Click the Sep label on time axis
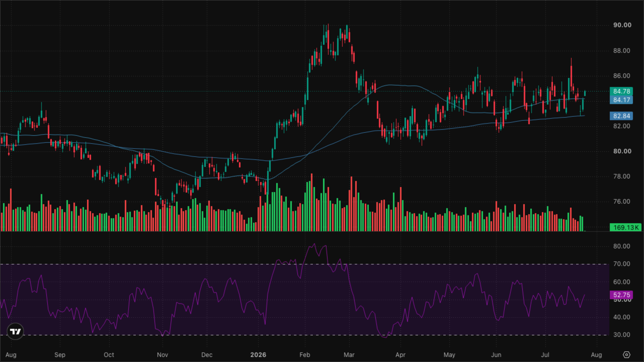This screenshot has height=362, width=644. [x=60, y=355]
